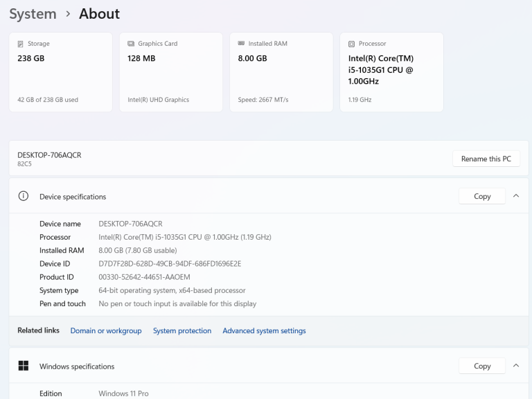
Task: Copy the Device specifications
Action: [x=482, y=196]
